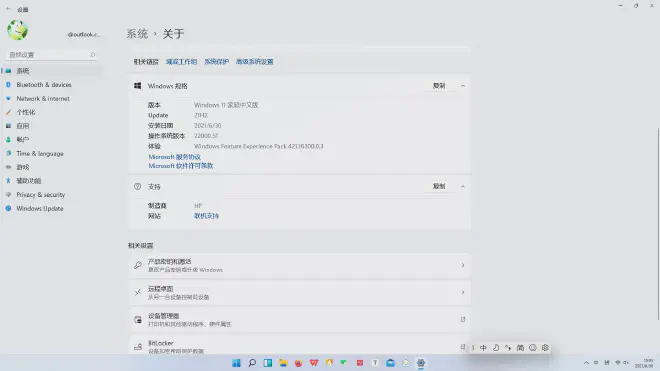
Task: Open the taskbar clock and date
Action: click(644, 363)
